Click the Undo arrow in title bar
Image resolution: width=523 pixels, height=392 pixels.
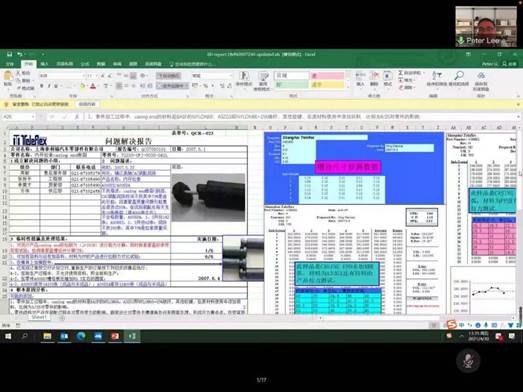20,54
